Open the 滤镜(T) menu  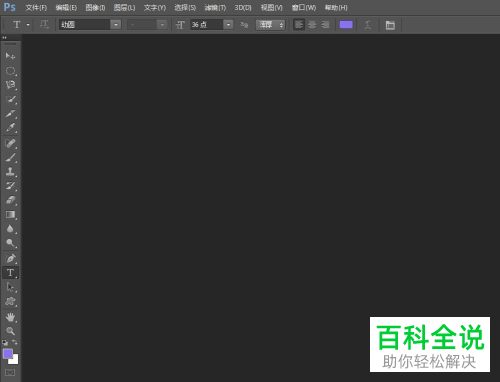pyautogui.click(x=215, y=7)
